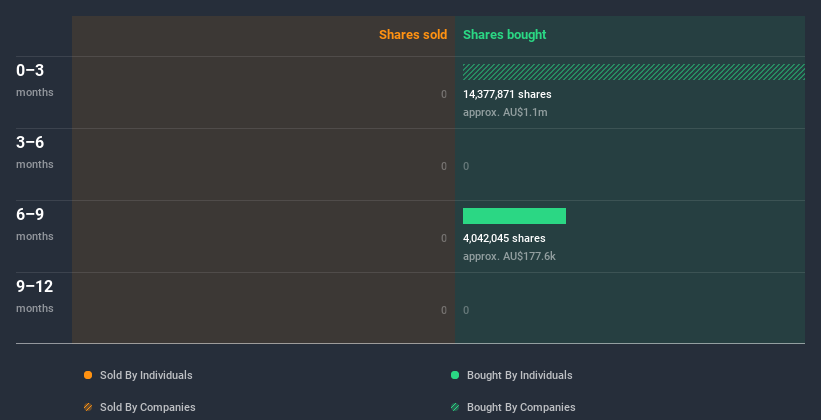
Task: Click the Shares bought column header
Action: tap(504, 35)
